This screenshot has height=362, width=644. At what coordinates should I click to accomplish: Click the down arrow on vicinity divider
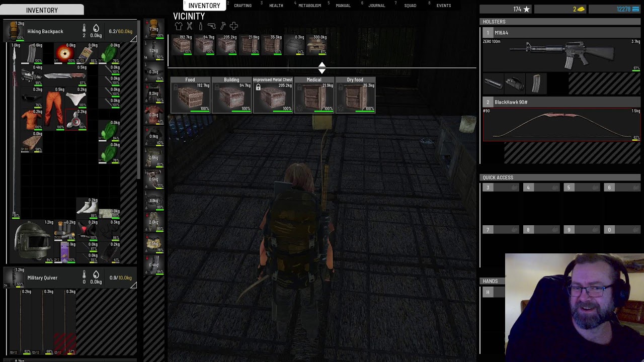(322, 71)
